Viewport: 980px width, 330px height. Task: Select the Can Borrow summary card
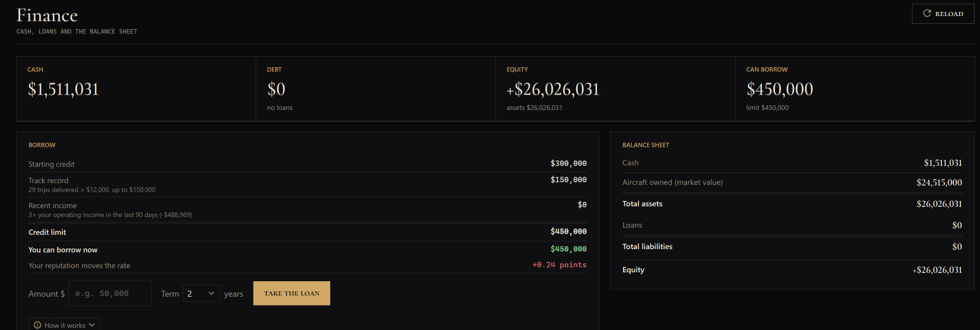tap(855, 89)
